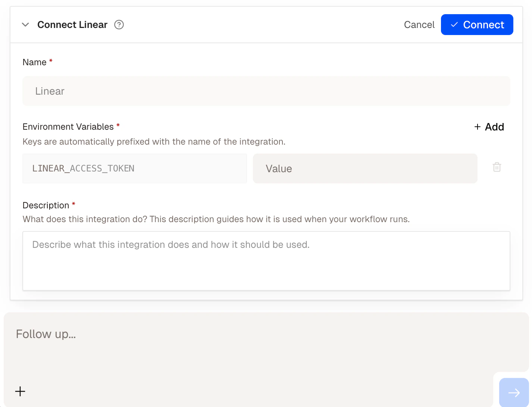This screenshot has width=532, height=407.
Task: Focus the Name field with Linear placeholder
Action: tap(266, 91)
